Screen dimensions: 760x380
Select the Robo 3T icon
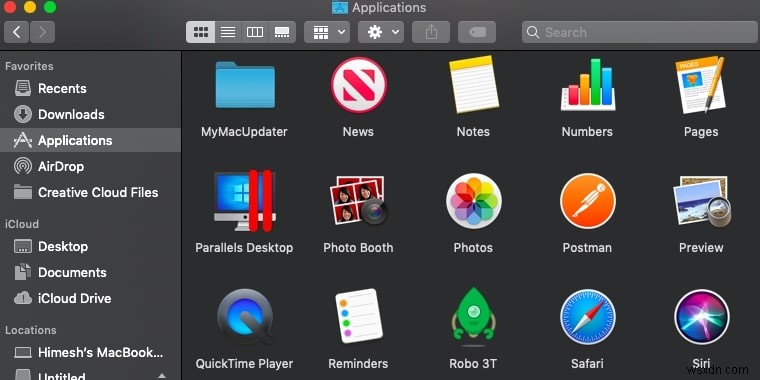pos(474,317)
